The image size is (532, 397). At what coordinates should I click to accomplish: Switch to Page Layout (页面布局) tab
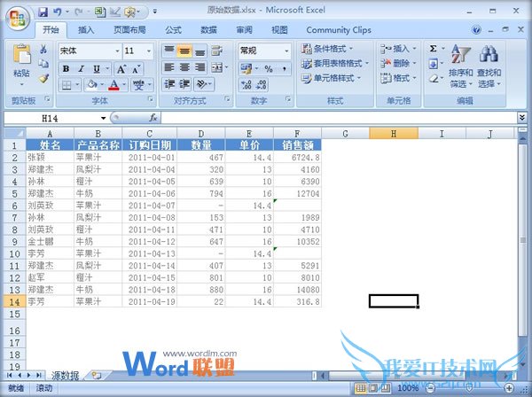click(129, 30)
